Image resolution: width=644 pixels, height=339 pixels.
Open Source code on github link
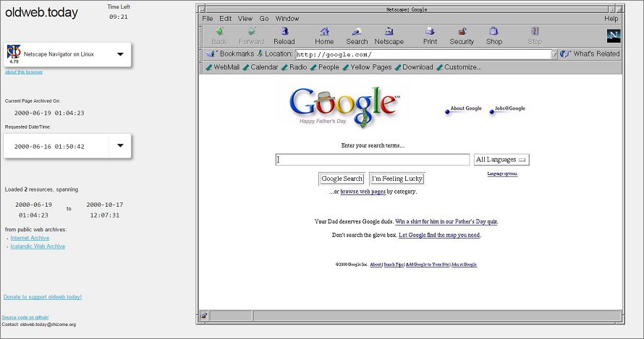point(25,317)
